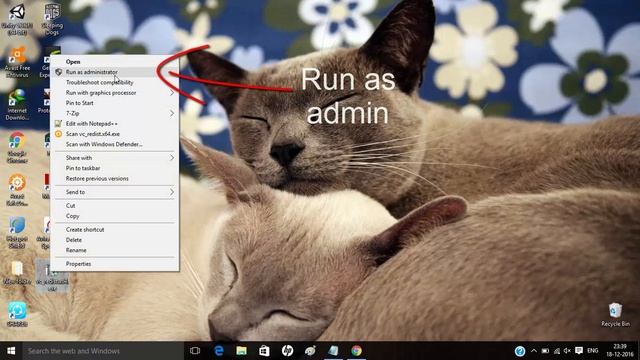This screenshot has height=360, width=640.
Task: Select the Internet Download Manager desktop icon
Action: tap(17, 105)
